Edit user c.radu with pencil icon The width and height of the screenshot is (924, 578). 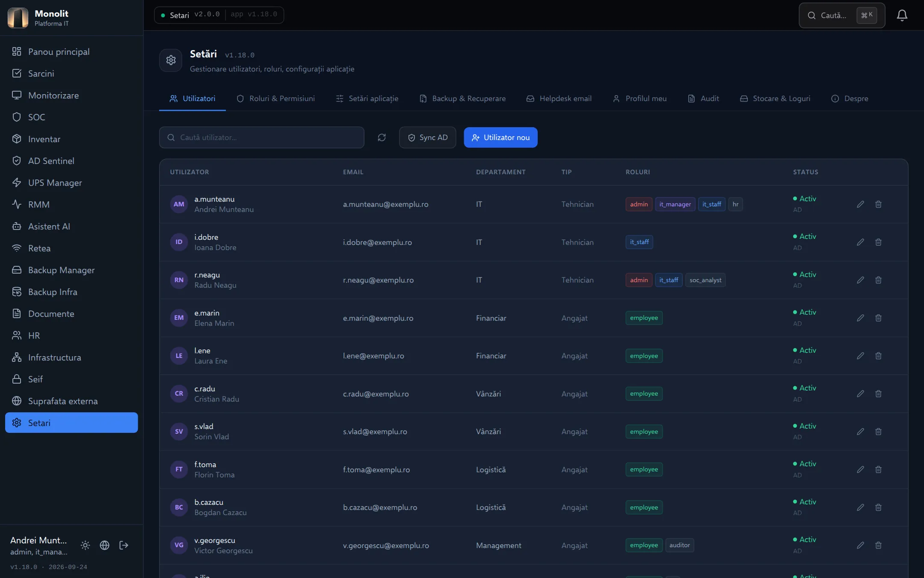pyautogui.click(x=860, y=393)
